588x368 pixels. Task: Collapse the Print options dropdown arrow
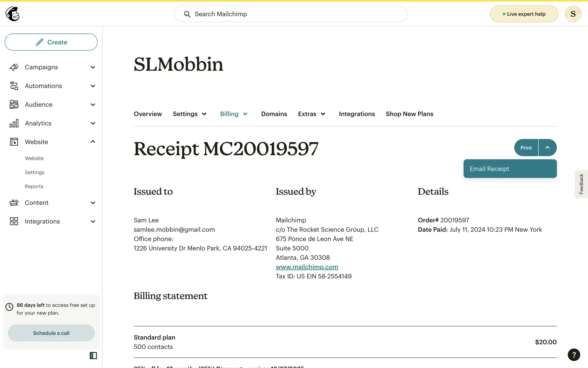pyautogui.click(x=547, y=148)
